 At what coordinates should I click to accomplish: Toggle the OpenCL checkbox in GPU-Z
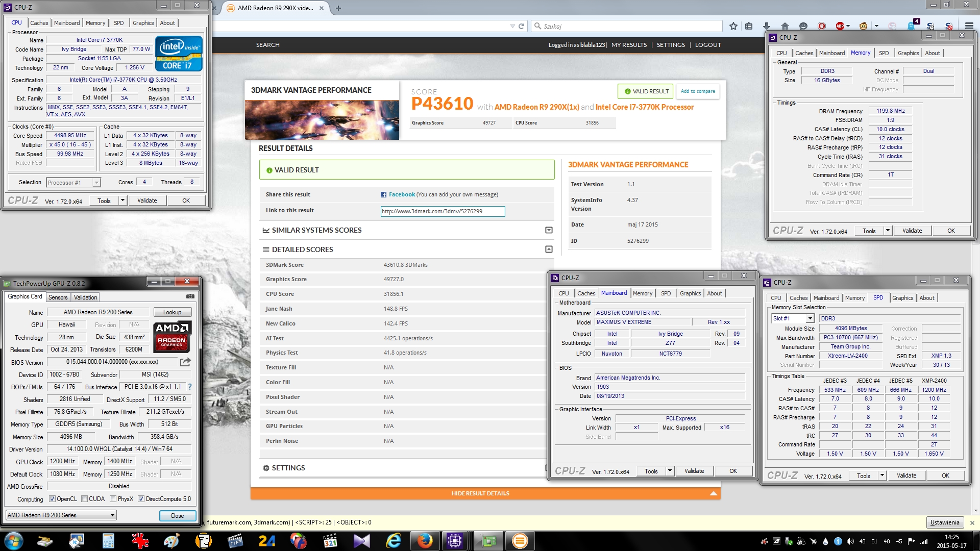point(52,499)
